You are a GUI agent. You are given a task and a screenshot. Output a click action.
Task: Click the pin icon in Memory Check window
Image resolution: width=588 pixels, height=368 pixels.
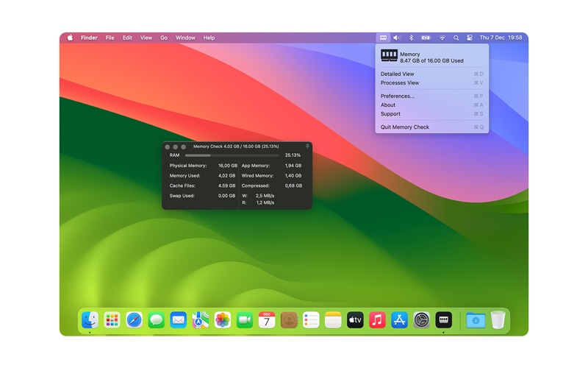[x=307, y=146]
